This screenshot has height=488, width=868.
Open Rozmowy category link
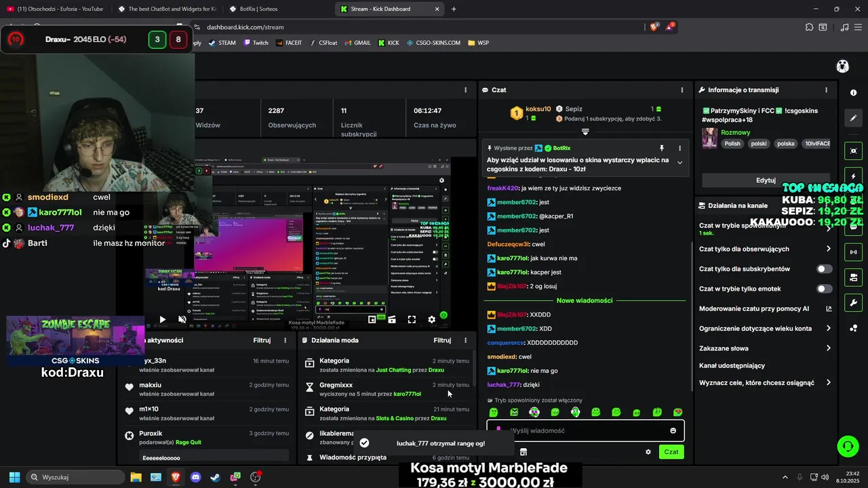click(x=735, y=133)
